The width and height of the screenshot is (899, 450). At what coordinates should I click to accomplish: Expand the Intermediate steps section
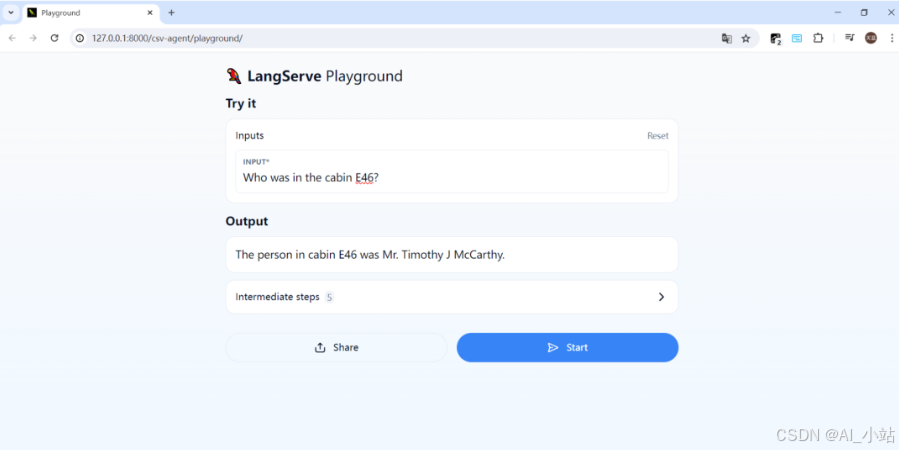pos(452,297)
